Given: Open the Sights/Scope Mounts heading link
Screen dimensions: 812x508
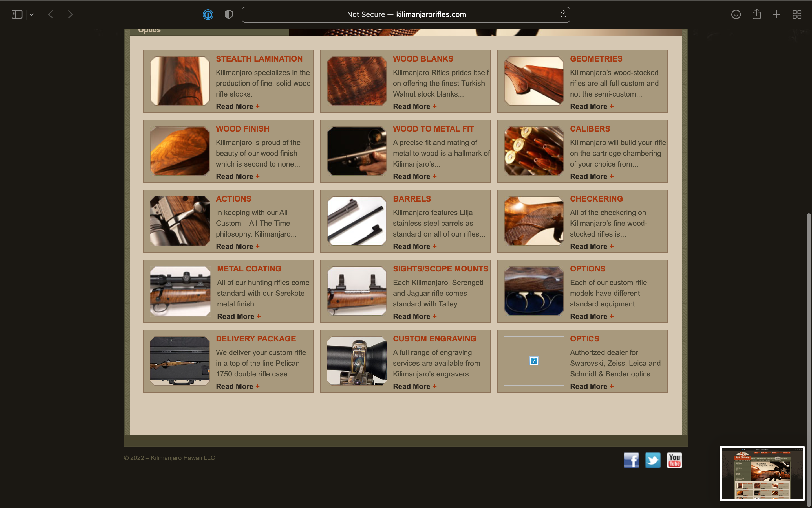Looking at the screenshot, I should (441, 269).
